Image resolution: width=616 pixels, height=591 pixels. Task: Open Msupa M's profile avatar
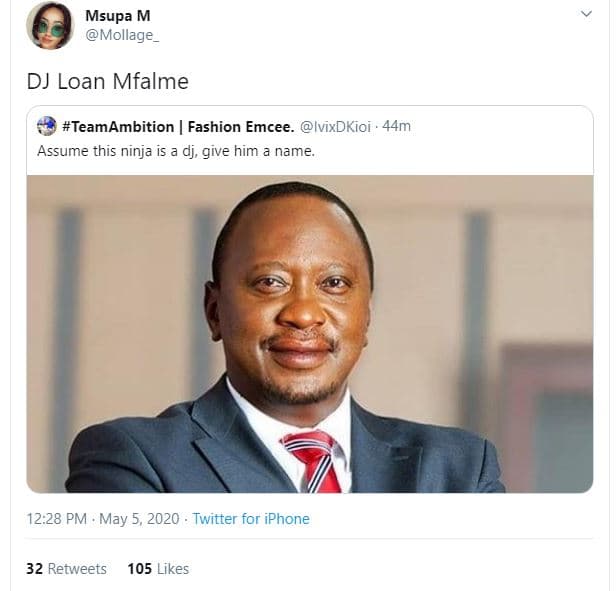point(49,25)
